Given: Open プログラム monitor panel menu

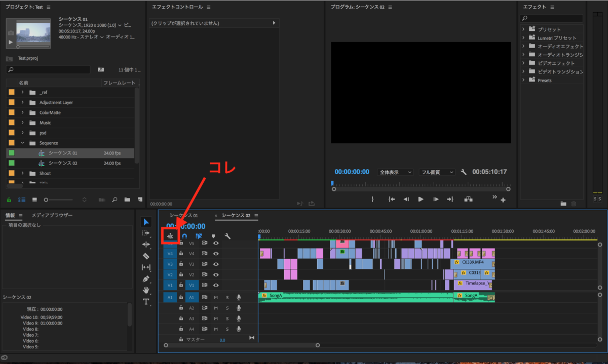Looking at the screenshot, I should click(x=390, y=7).
